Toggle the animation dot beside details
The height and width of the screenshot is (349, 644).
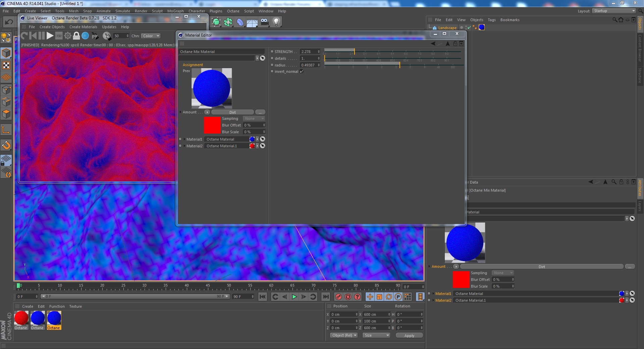(272, 58)
